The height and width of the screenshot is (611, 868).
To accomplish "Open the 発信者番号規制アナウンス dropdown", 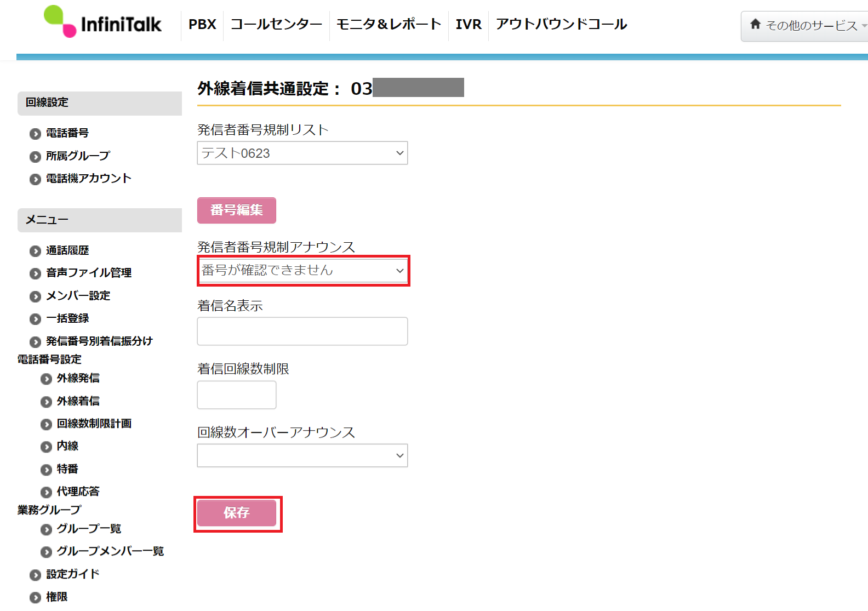I will point(302,270).
